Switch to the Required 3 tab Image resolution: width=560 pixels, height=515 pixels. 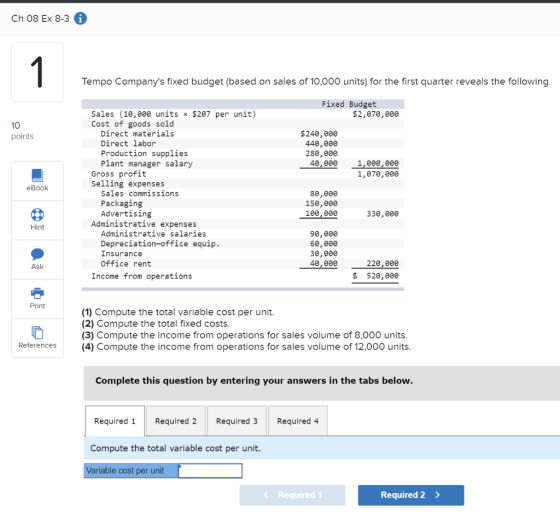(236, 421)
